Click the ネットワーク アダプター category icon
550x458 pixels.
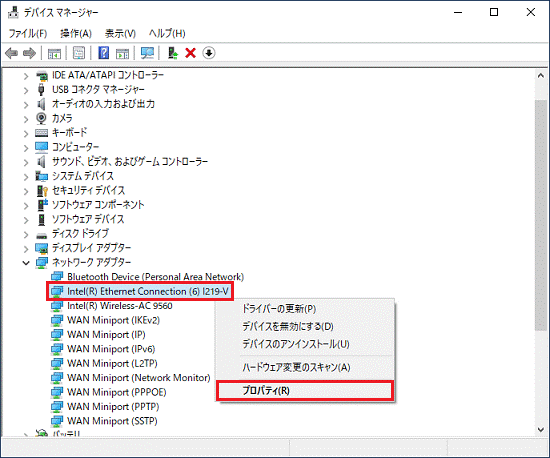pos(41,263)
